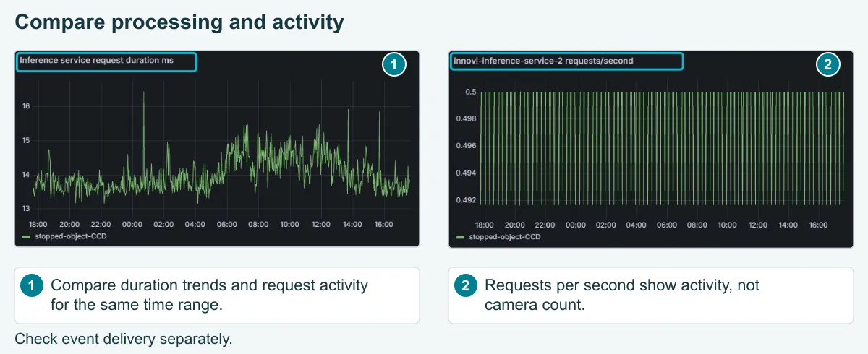Click the requests/second graph panel
This screenshot has width=868, height=354.
coord(651,149)
